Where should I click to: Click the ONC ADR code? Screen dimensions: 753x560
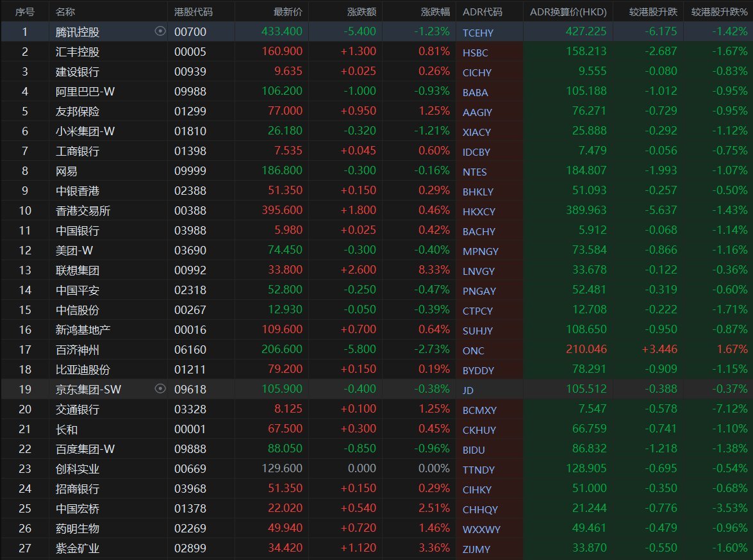coord(473,350)
